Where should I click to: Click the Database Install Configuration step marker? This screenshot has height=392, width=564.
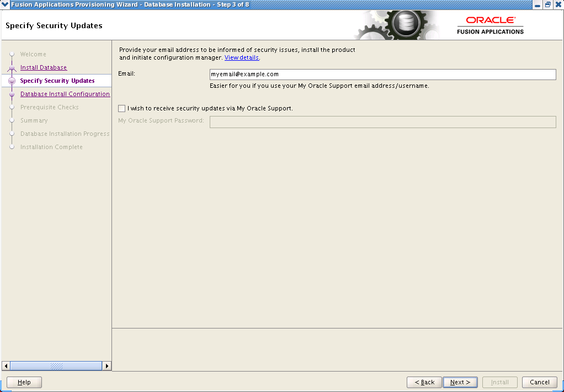[12, 94]
